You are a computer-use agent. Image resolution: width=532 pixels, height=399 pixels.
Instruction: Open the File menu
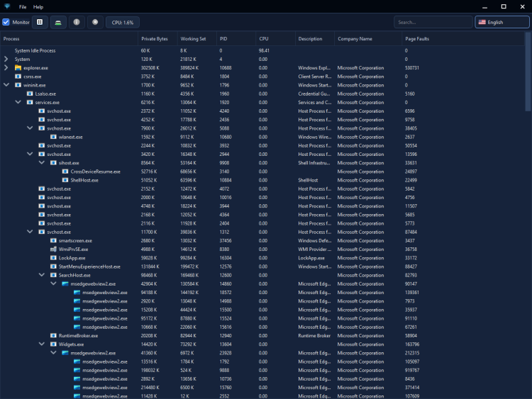(x=23, y=7)
